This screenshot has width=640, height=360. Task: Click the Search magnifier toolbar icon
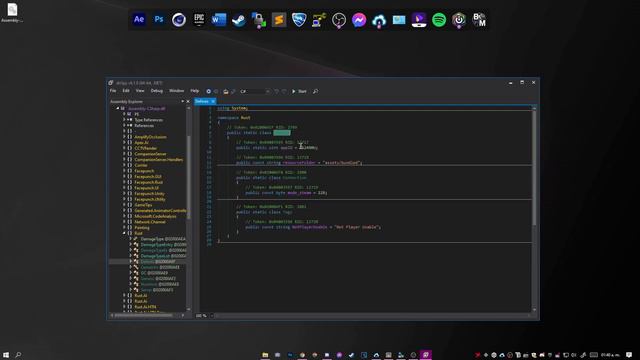pos(316,91)
